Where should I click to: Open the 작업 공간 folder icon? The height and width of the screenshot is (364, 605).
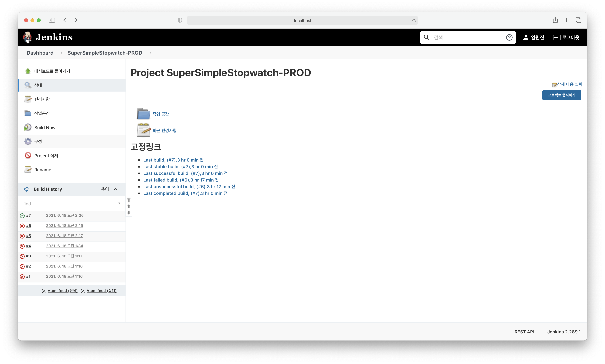[143, 114]
